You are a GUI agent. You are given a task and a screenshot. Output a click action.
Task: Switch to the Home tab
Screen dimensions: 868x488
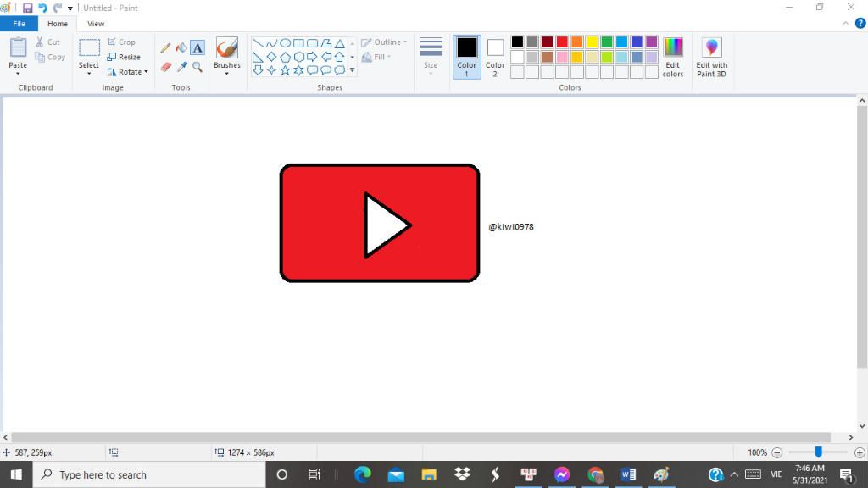pos(58,24)
